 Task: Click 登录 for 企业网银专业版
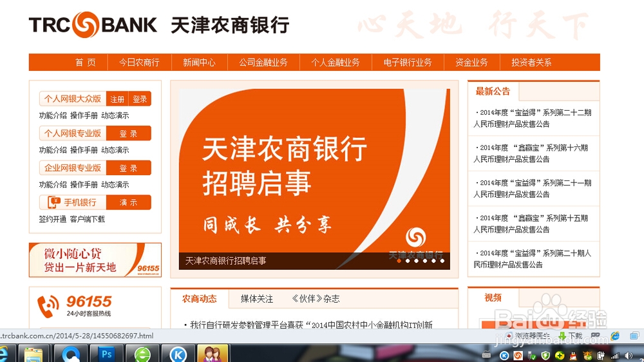tap(129, 168)
